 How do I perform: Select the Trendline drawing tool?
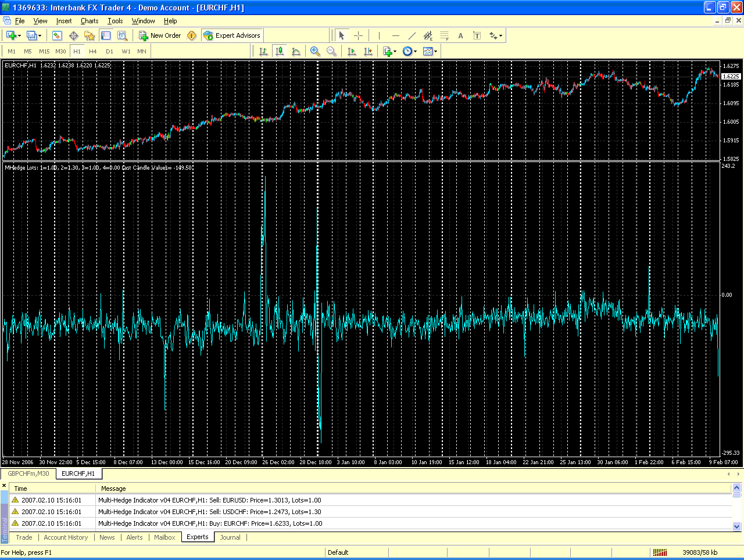coord(412,35)
